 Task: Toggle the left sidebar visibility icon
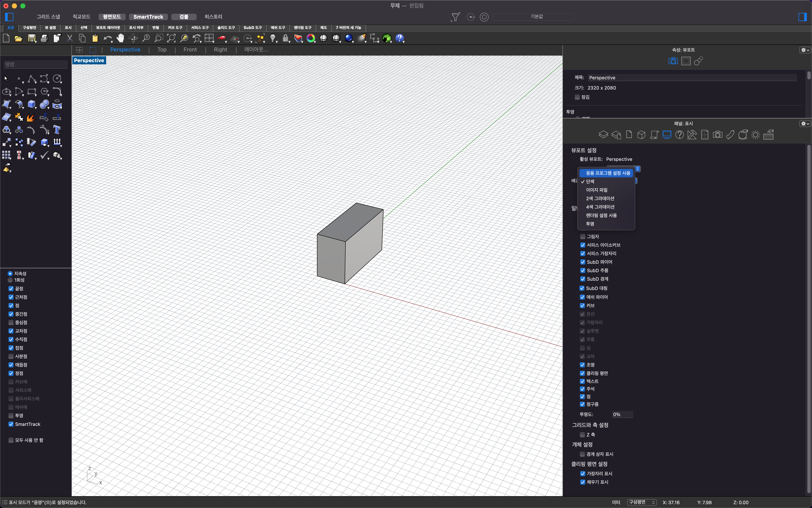[9, 17]
